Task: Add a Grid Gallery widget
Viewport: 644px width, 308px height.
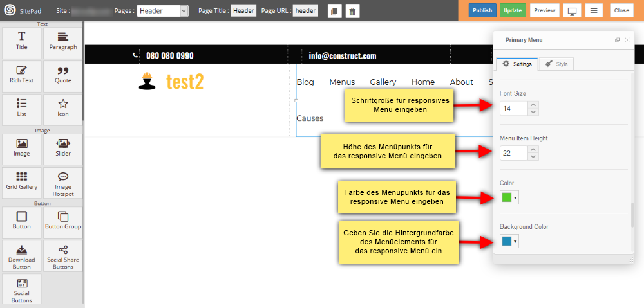Action: (22, 183)
